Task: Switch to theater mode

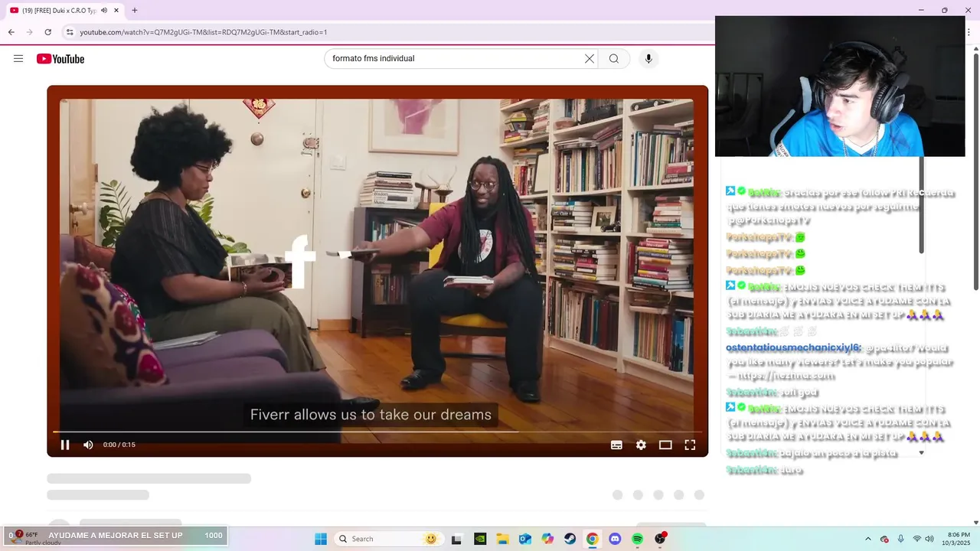Action: point(665,445)
